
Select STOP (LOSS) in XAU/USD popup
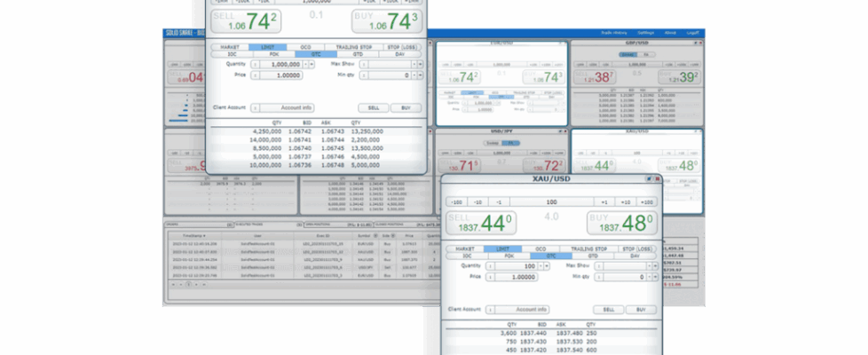click(636, 249)
